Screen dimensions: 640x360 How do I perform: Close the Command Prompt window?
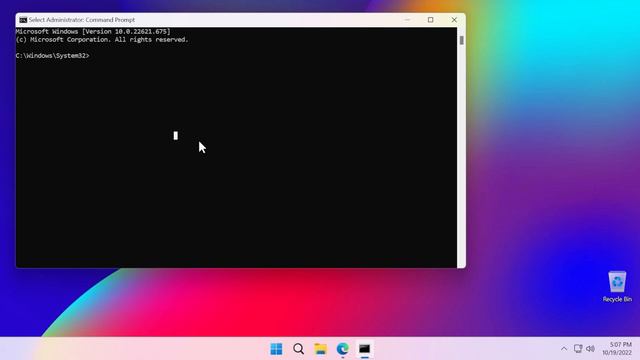point(454,20)
